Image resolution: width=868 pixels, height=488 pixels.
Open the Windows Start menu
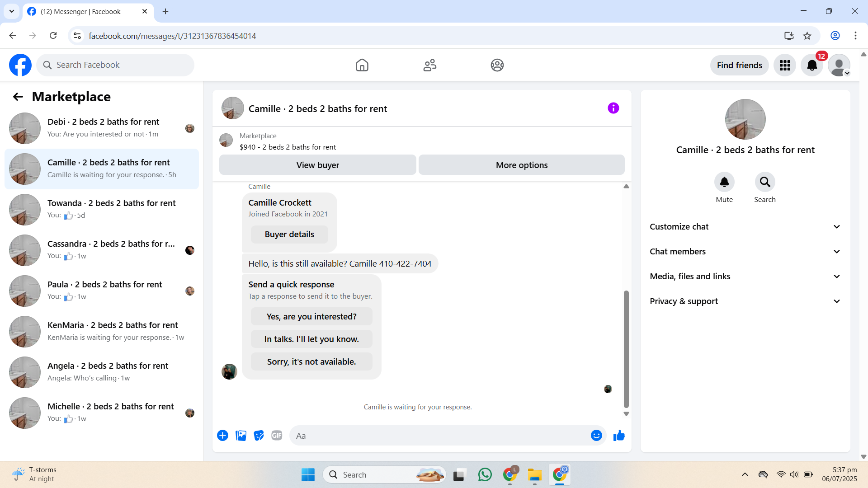coord(308,474)
